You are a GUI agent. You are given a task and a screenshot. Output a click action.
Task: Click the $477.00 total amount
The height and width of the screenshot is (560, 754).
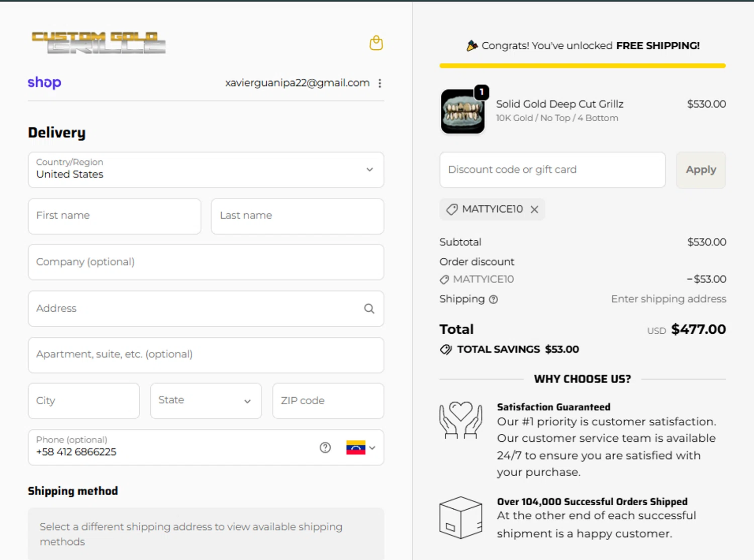[x=698, y=330]
